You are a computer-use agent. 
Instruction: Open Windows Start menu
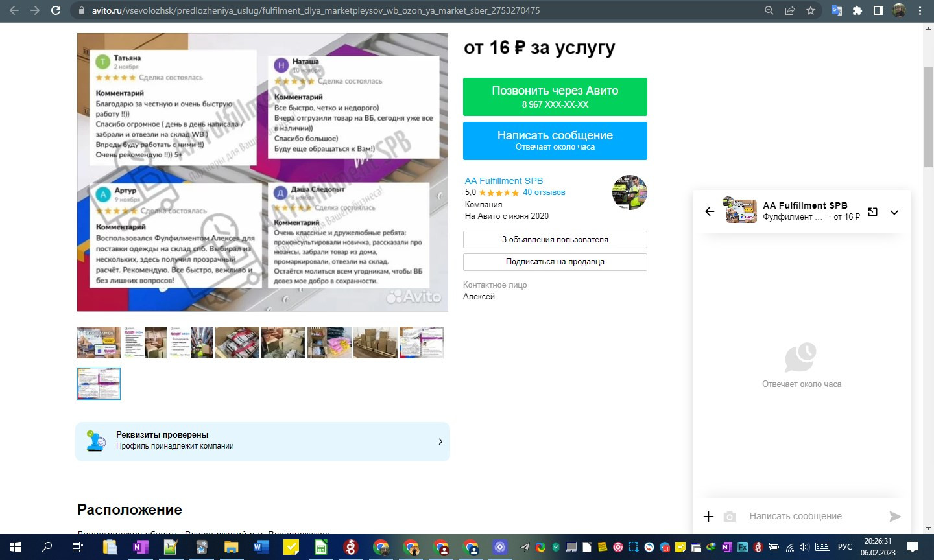click(15, 547)
